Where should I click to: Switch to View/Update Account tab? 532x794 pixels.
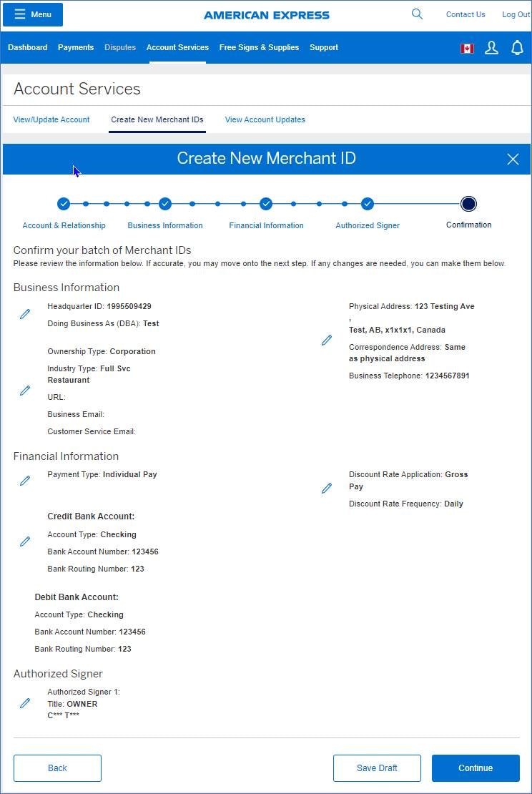pos(51,120)
